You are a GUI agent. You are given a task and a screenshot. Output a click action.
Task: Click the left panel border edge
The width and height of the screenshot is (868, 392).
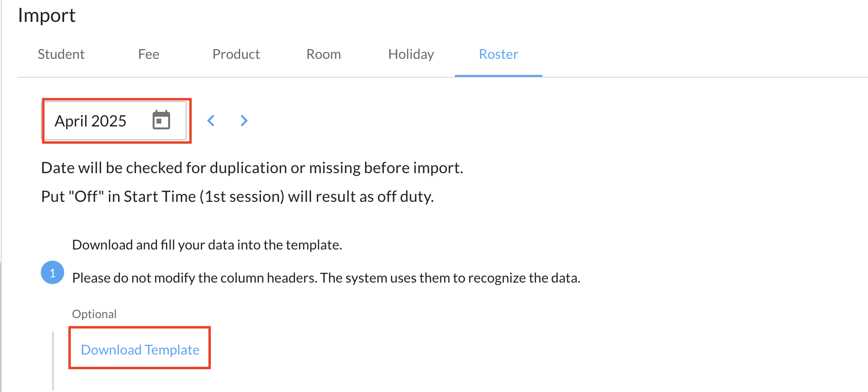click(x=1, y=195)
